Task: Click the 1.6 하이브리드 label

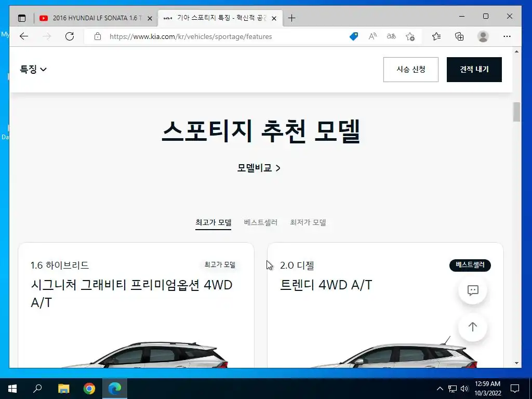Action: click(x=60, y=265)
